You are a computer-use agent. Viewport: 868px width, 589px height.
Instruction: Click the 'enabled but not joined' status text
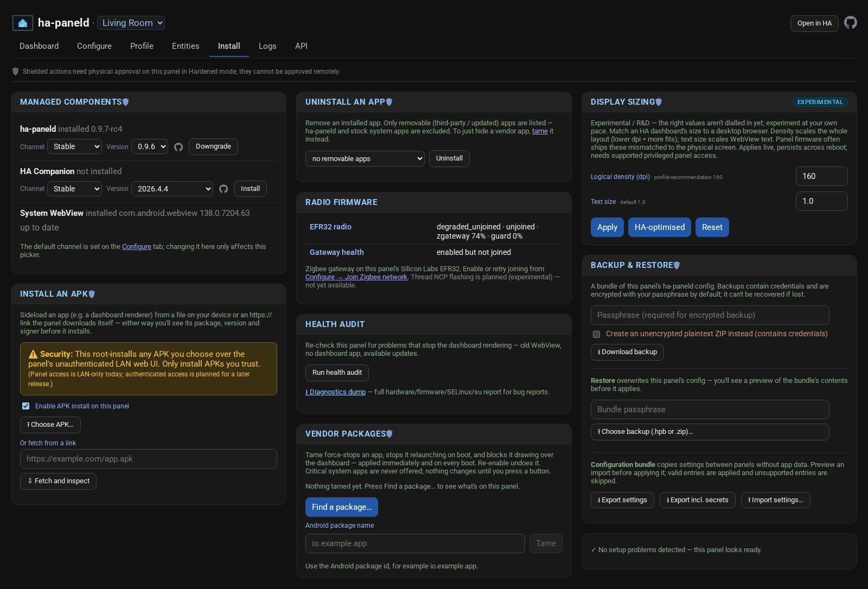pyautogui.click(x=474, y=252)
